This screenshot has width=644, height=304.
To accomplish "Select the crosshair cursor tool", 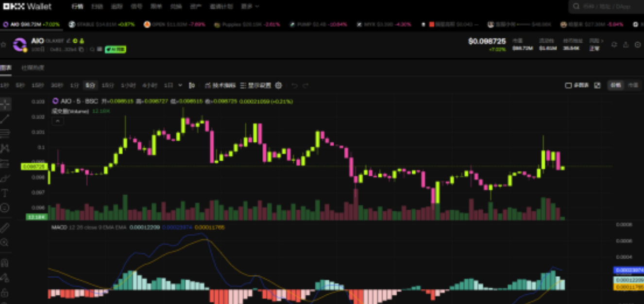I will click(x=5, y=103).
